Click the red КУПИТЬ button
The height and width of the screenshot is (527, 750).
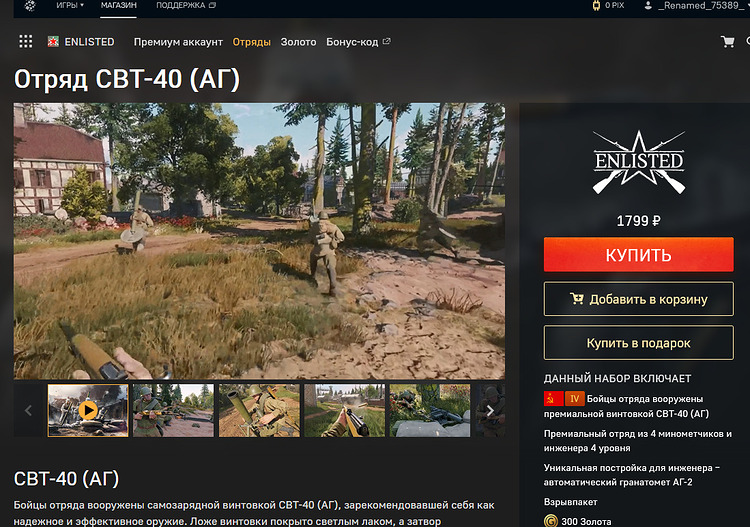point(639,254)
